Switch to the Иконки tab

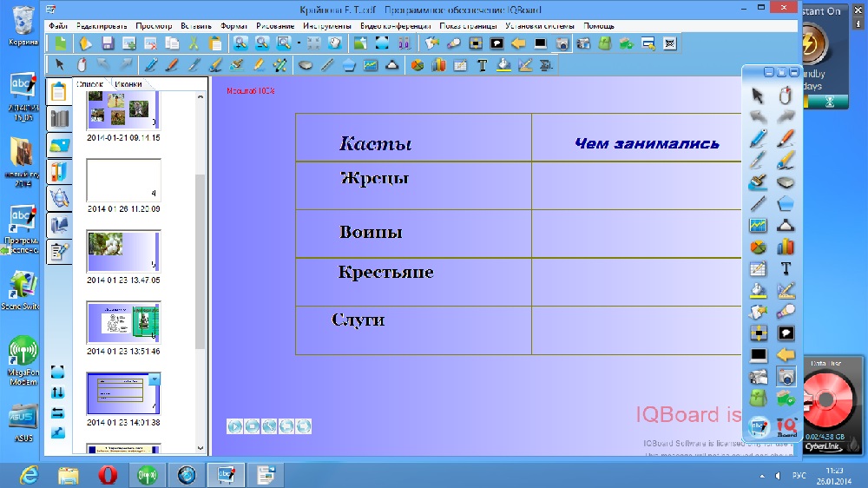128,83
